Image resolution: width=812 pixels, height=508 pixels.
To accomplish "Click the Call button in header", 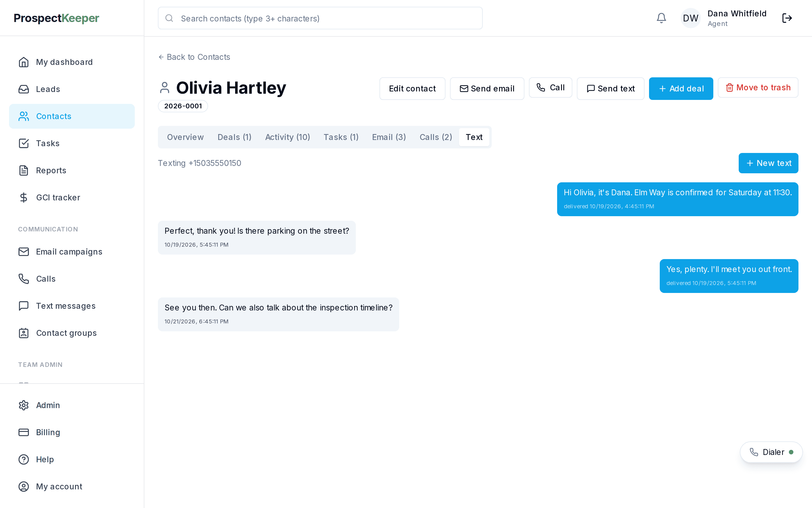I will point(550,88).
